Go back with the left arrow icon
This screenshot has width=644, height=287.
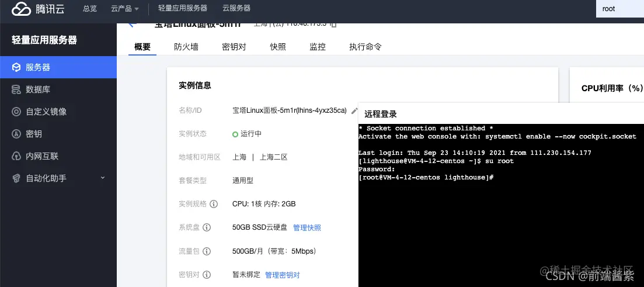coord(133,25)
